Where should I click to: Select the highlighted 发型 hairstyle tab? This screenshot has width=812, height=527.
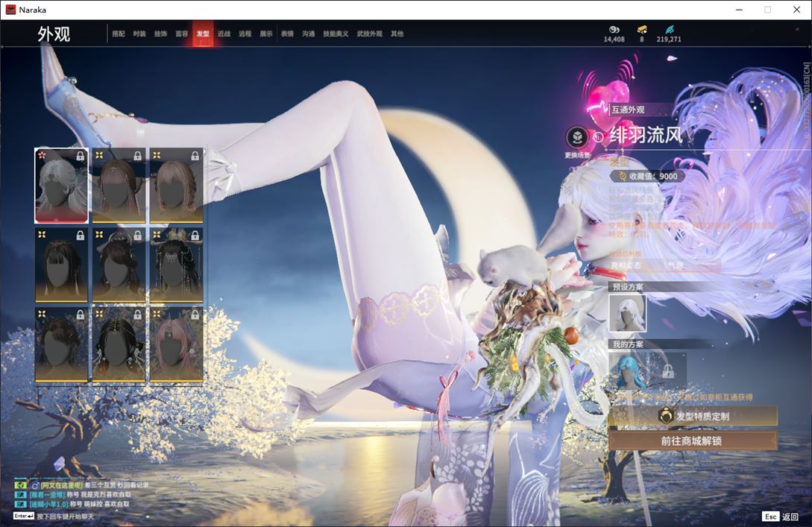[203, 34]
